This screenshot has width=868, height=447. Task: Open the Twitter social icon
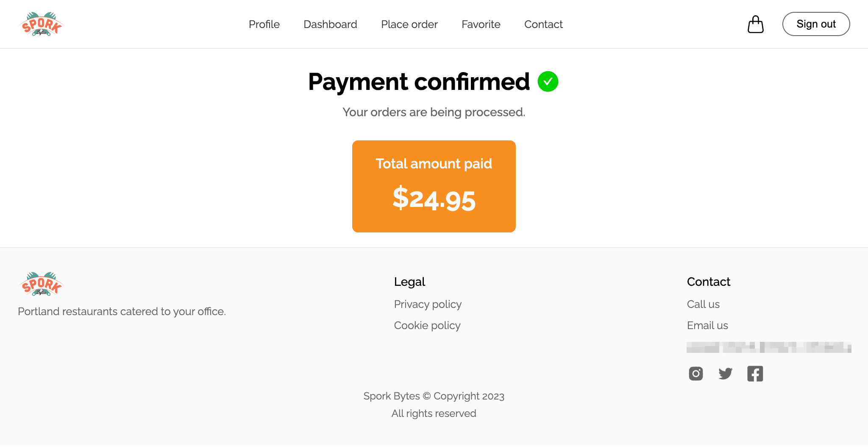pos(725,374)
